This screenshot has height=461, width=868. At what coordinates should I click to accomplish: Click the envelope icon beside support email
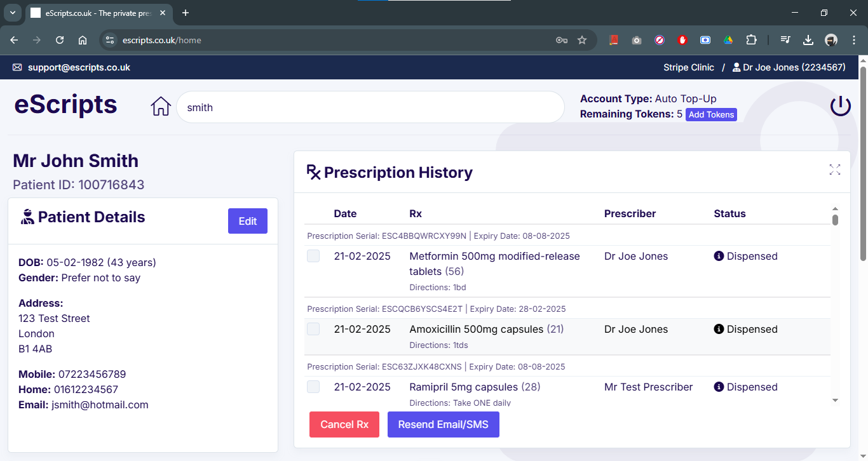[17, 67]
